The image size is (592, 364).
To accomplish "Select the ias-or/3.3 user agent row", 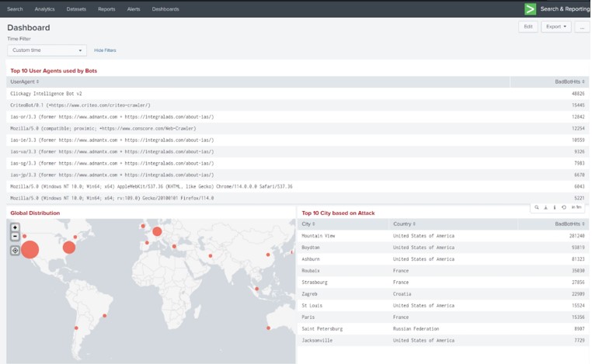I will coord(298,117).
